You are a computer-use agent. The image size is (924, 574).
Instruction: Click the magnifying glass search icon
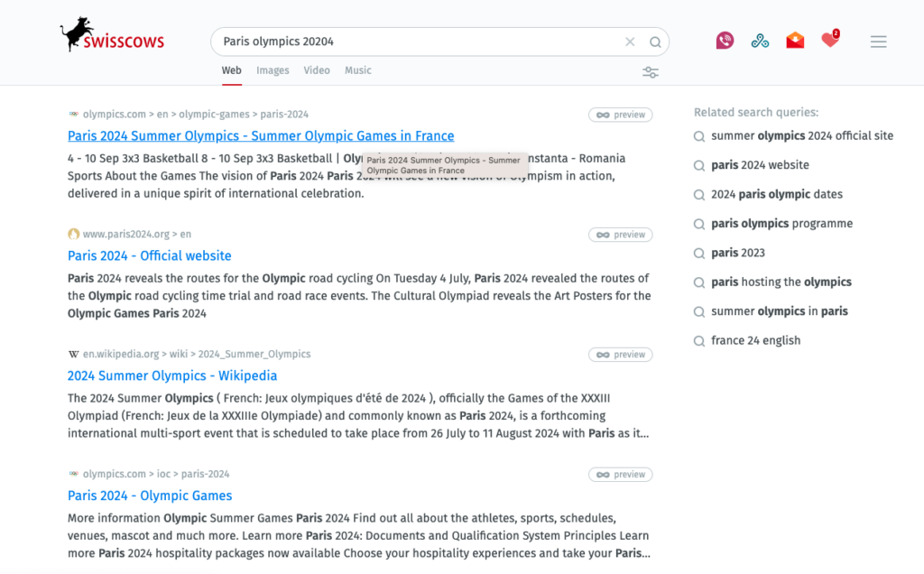tap(655, 42)
